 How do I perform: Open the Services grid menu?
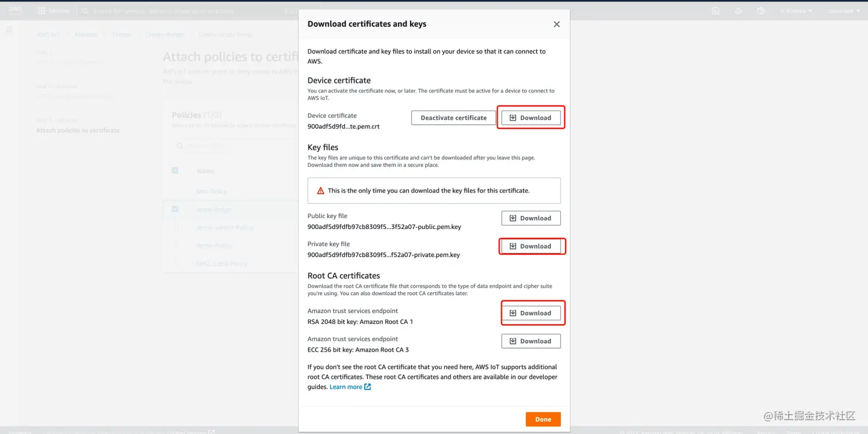(x=53, y=11)
